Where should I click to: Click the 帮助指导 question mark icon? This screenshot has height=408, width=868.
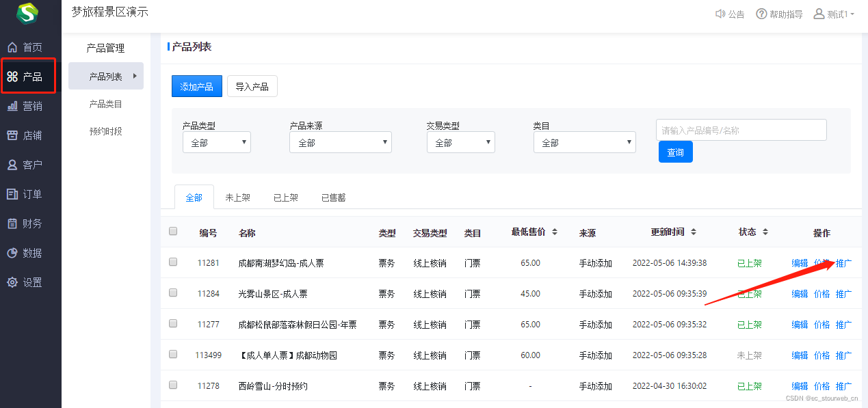tap(761, 14)
